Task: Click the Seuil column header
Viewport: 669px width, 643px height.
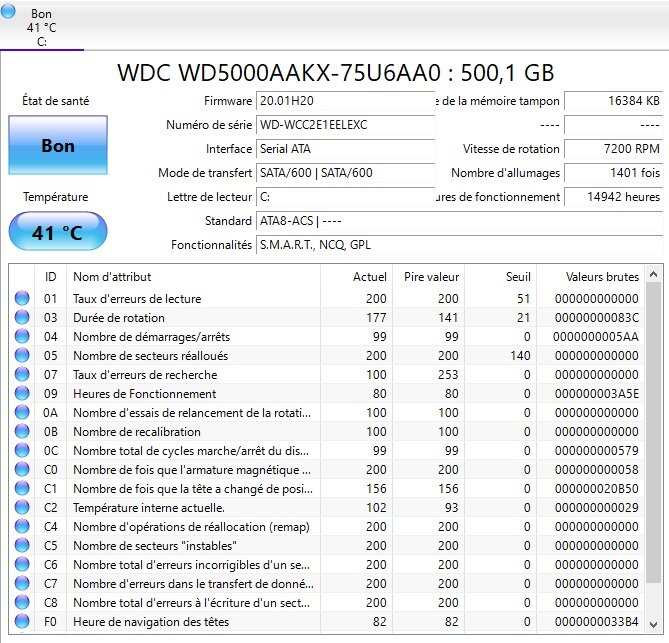Action: click(500, 276)
